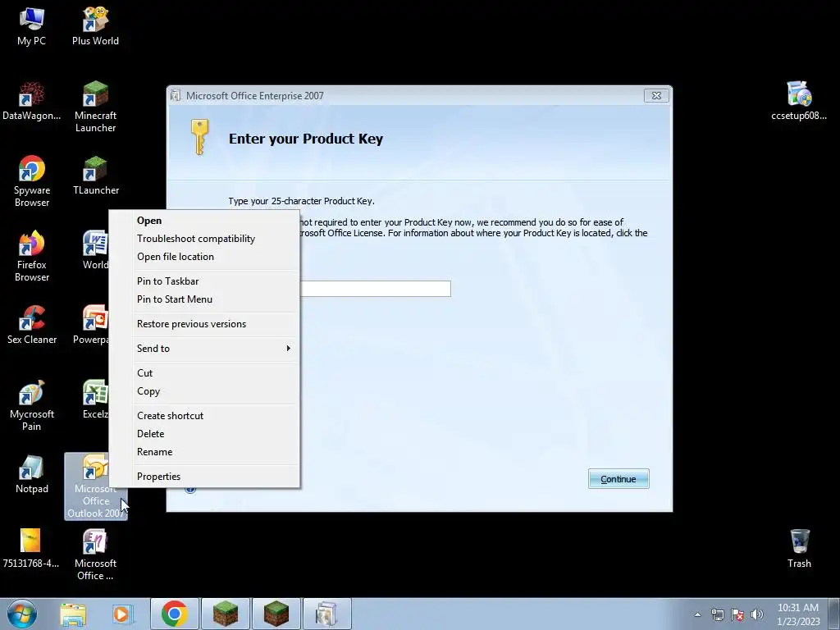
Task: Select the Plus World desktop shortcut
Action: click(95, 25)
